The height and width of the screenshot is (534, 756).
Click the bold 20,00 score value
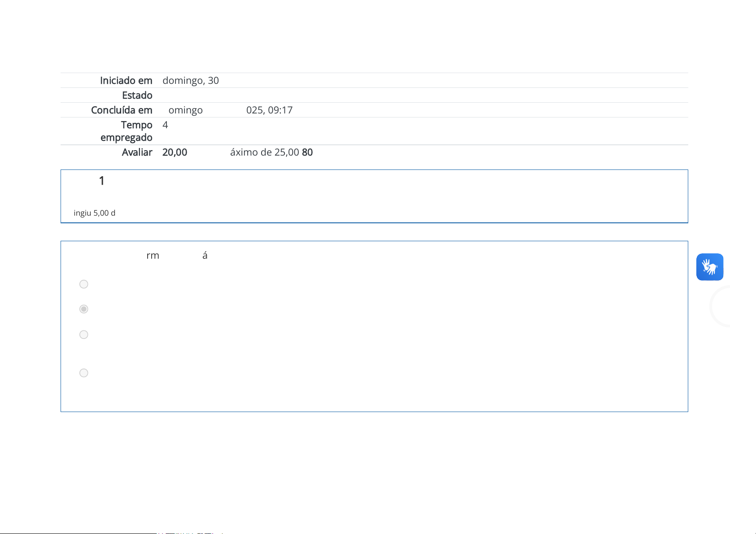pos(175,152)
